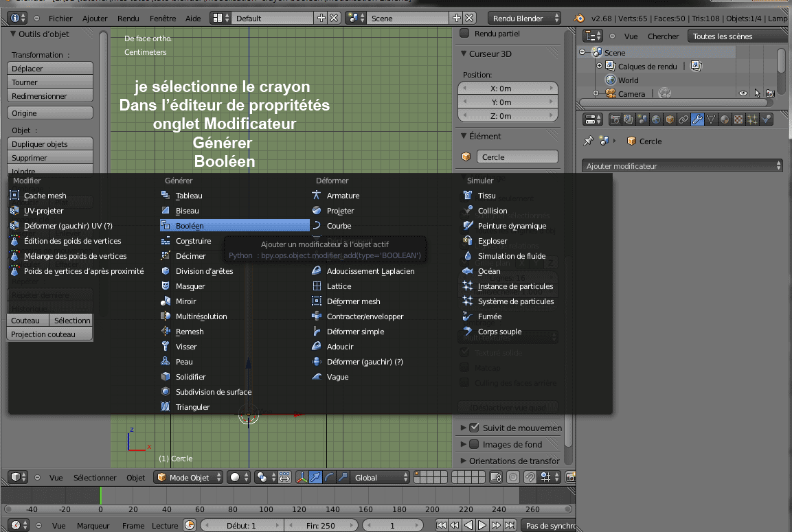792x532 pixels.
Task: Open the Modifiers wrench tab
Action: click(x=697, y=119)
